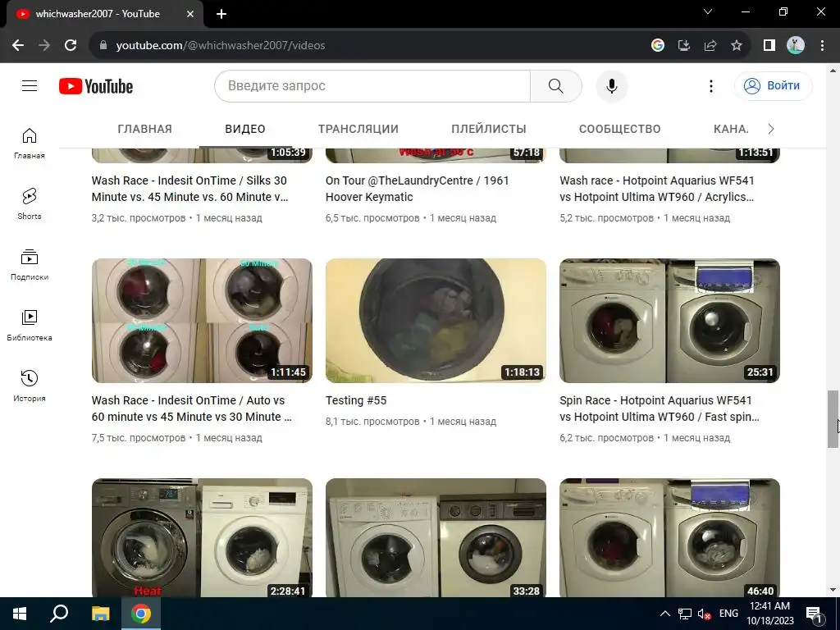Play the 33:28 video thumbnail
840x630 pixels.
coord(436,538)
